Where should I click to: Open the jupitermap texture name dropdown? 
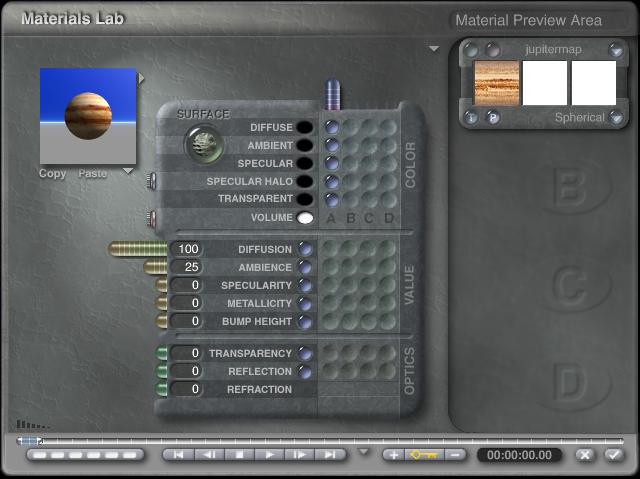click(616, 50)
